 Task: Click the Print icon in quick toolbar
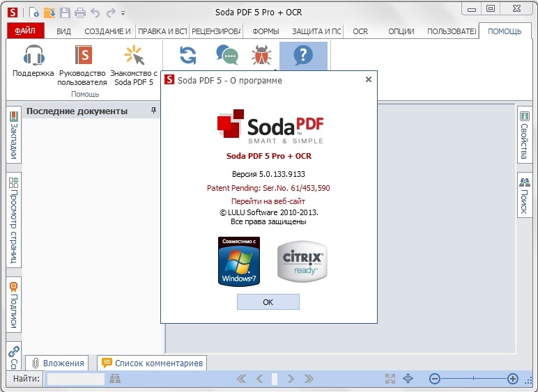pyautogui.click(x=80, y=13)
